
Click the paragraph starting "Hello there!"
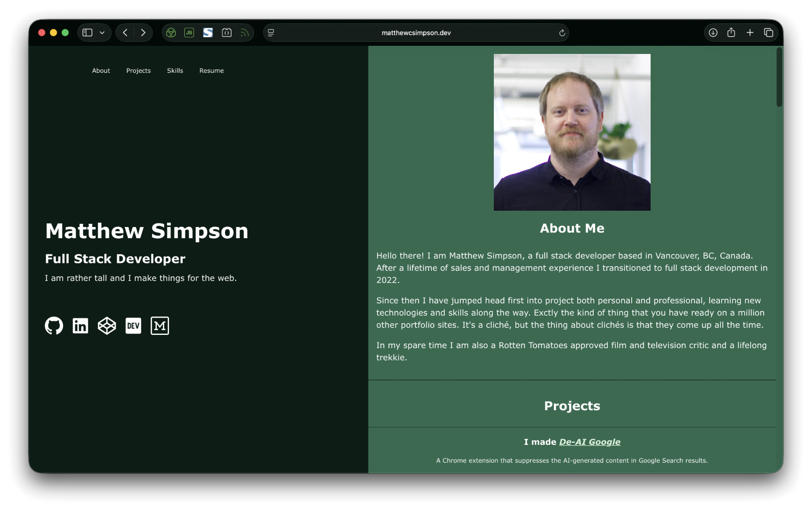pyautogui.click(x=572, y=268)
